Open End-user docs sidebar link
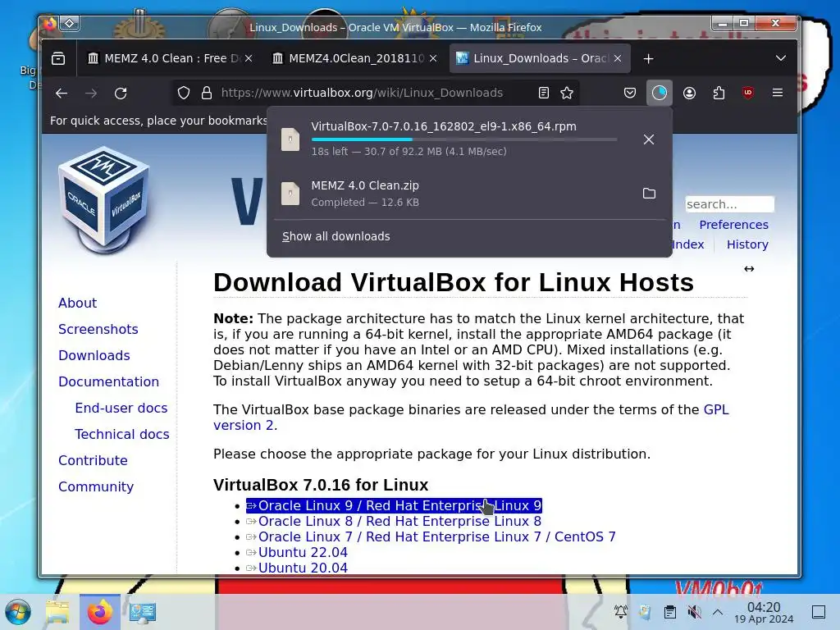The image size is (840, 630). pos(121,409)
